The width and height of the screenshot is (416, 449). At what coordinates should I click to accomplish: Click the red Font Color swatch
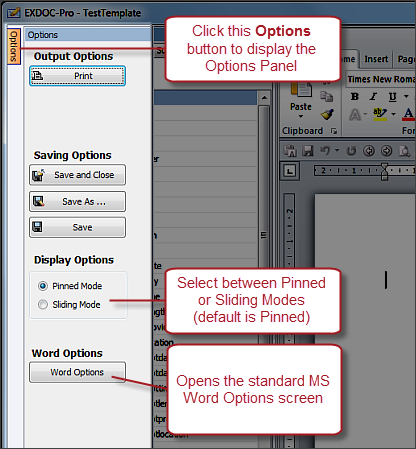[409, 114]
